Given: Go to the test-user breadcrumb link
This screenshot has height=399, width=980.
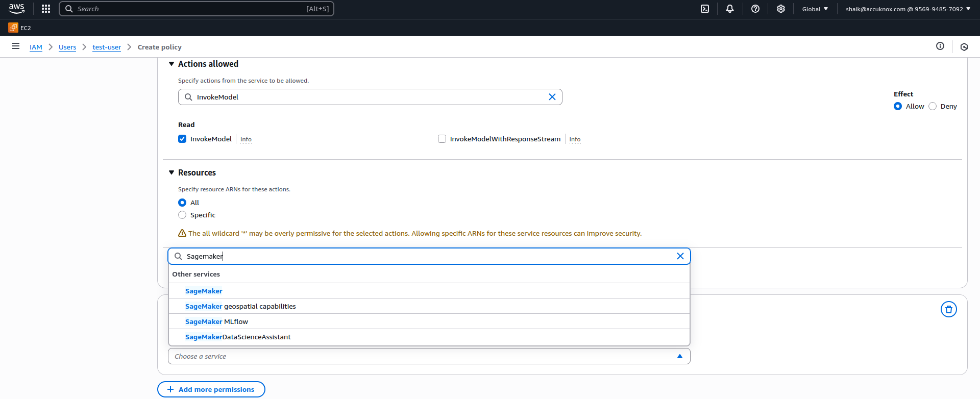Looking at the screenshot, I should click(107, 47).
